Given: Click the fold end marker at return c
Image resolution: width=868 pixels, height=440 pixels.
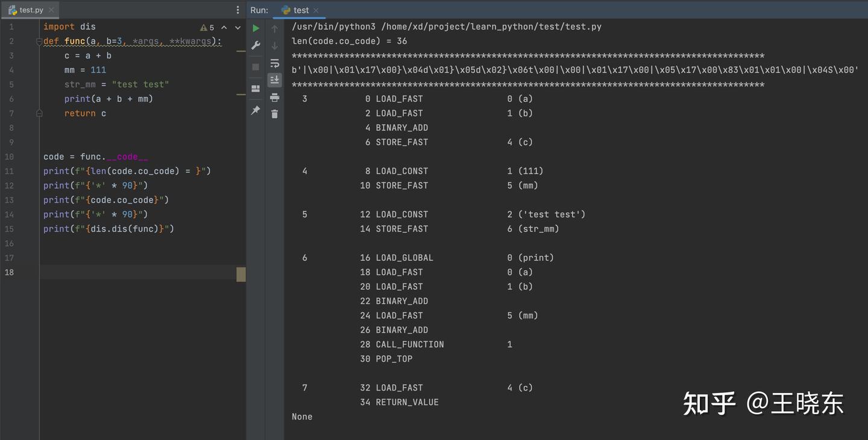Looking at the screenshot, I should (x=39, y=113).
